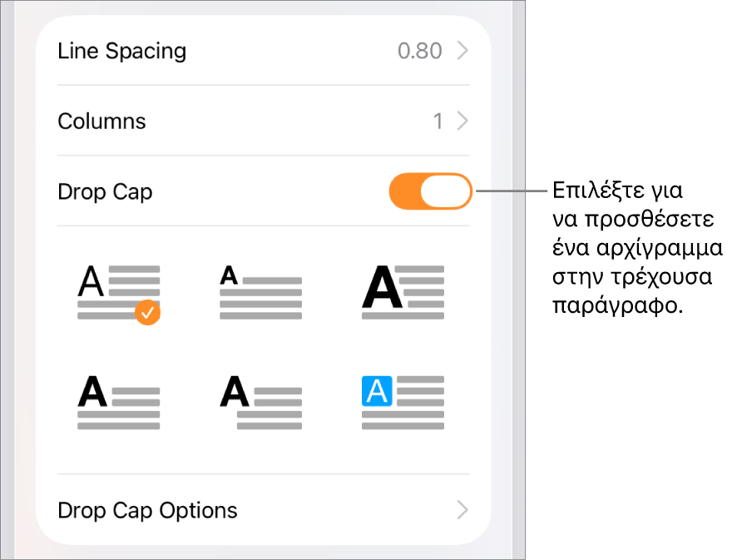Click the orange checkmark badge on selected style
This screenshot has width=732, height=560.
click(x=147, y=313)
